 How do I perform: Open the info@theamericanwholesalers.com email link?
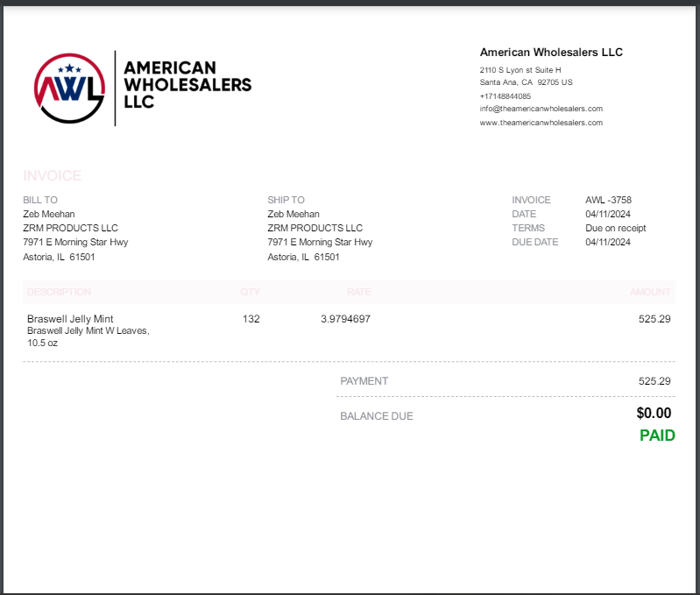coord(541,109)
